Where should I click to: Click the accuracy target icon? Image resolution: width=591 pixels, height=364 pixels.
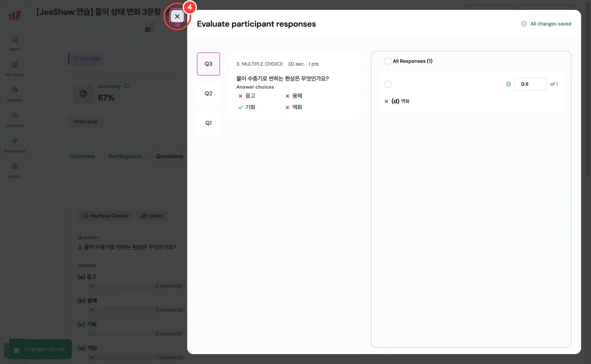[x=83, y=93]
